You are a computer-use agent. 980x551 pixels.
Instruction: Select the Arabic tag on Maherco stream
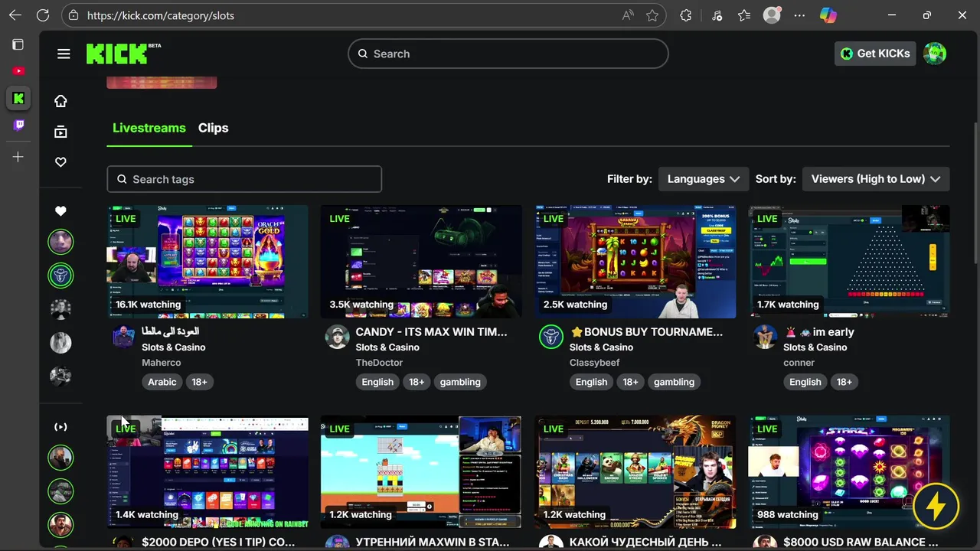tap(162, 382)
